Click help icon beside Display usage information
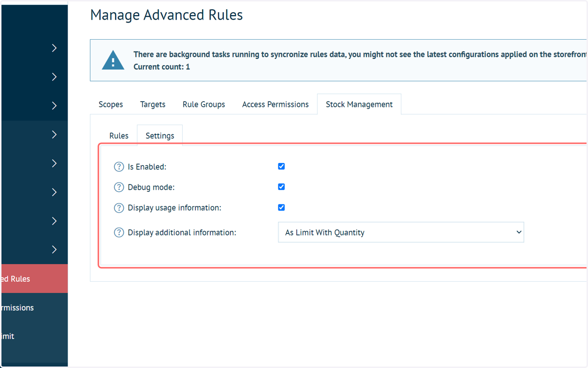The width and height of the screenshot is (588, 368). click(119, 208)
